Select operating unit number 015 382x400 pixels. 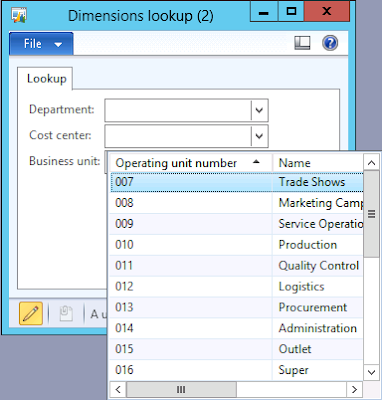pos(191,349)
